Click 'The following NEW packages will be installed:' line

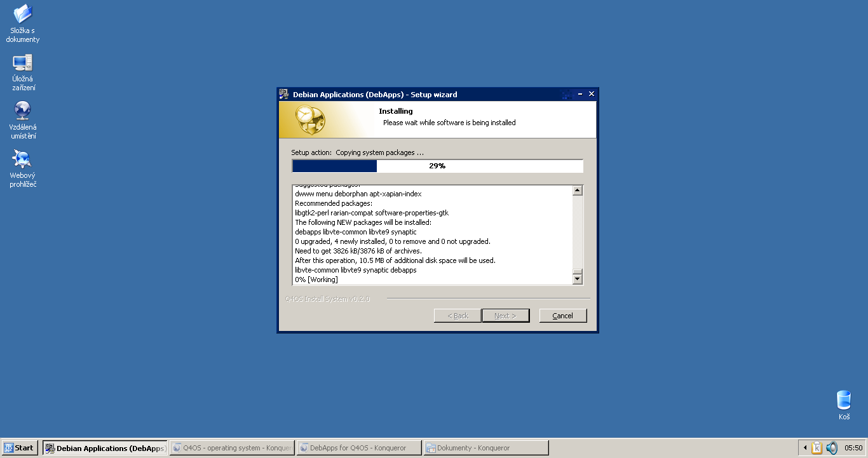click(363, 222)
